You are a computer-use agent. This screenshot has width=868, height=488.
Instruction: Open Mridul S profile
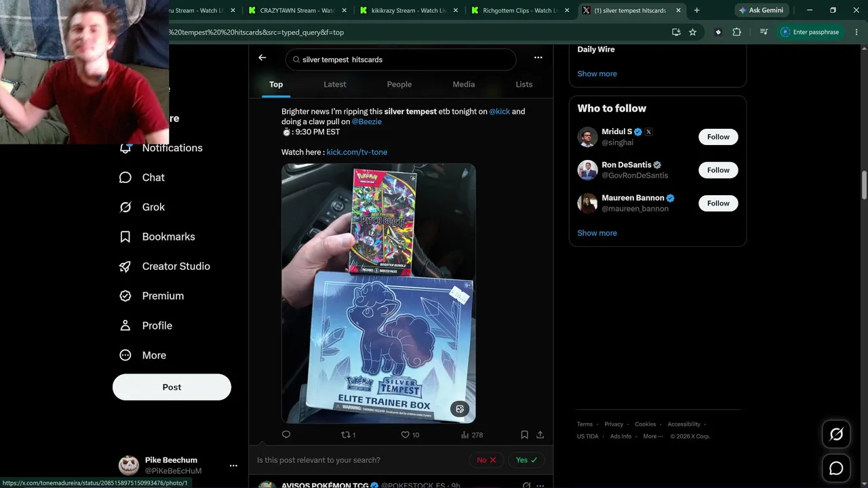[x=617, y=131]
